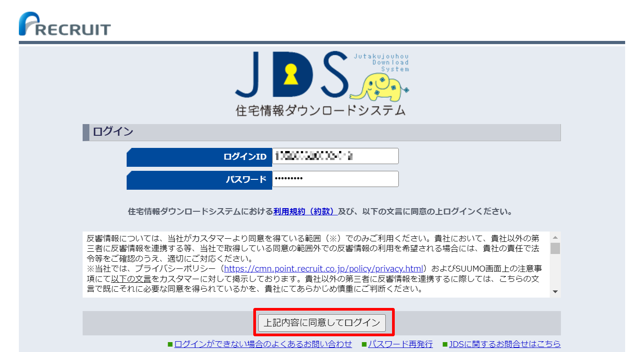Open ログインができない場合のよくあるお問い合わせ link
The image size is (644, 352).
tap(263, 344)
